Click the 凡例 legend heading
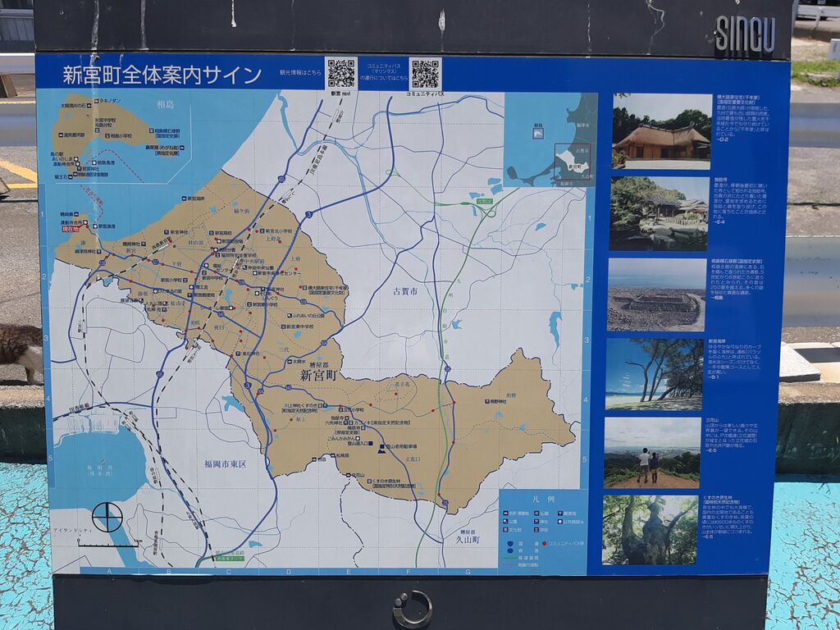Image resolution: width=840 pixels, height=630 pixels. click(543, 499)
